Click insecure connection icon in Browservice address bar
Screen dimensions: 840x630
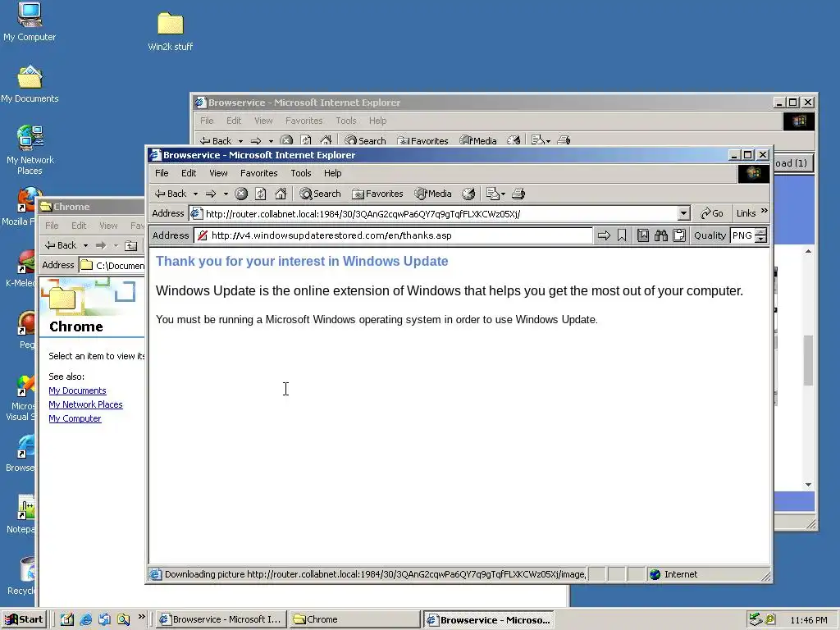[x=202, y=235]
